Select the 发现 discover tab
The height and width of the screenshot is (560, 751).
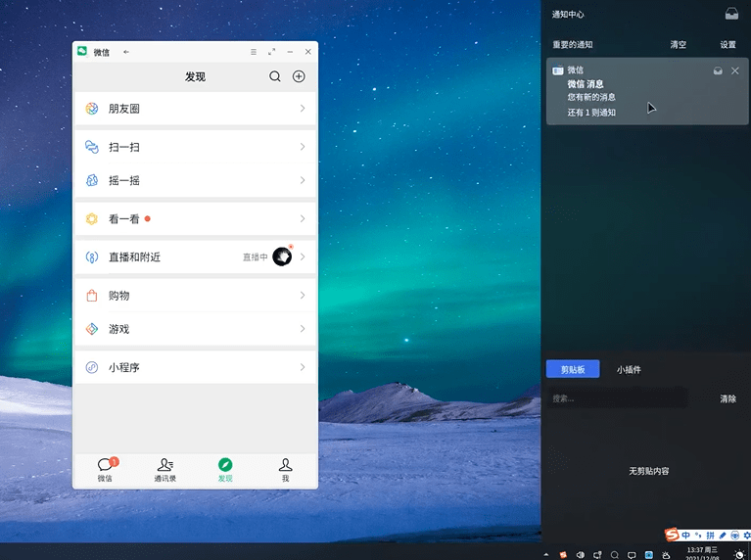(225, 470)
